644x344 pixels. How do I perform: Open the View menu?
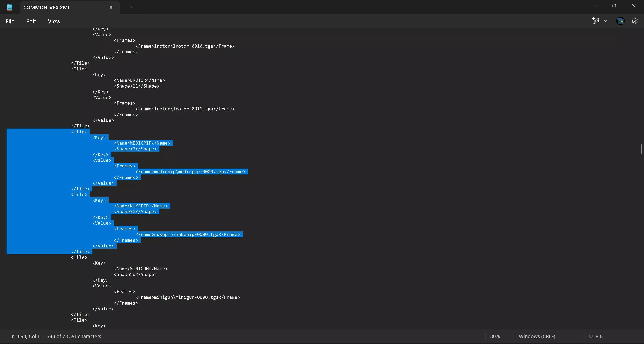[x=54, y=21]
